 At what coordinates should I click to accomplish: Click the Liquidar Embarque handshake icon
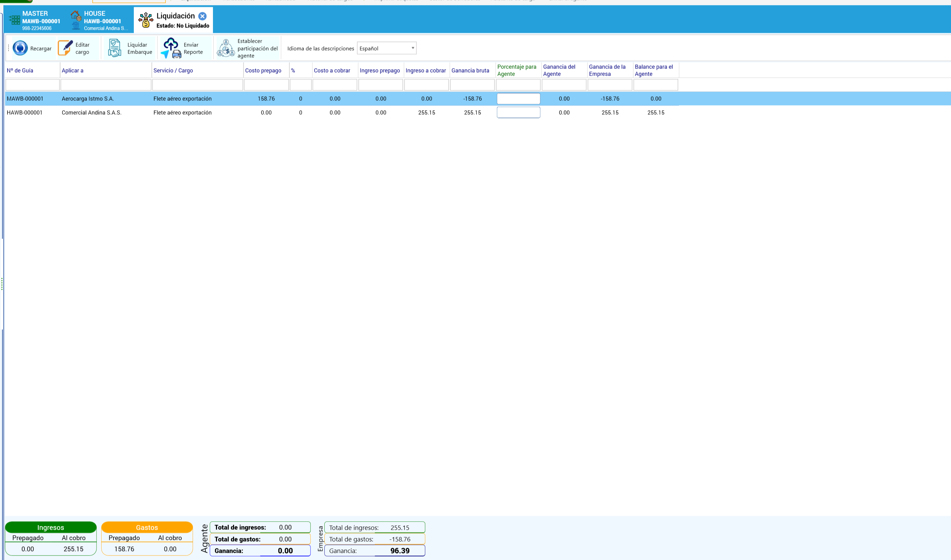point(114,48)
